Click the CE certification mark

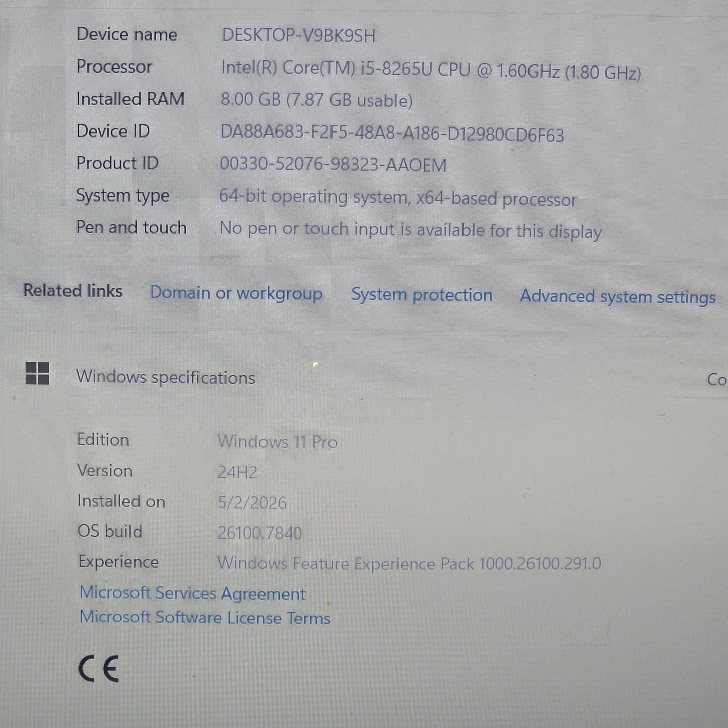pyautogui.click(x=99, y=669)
